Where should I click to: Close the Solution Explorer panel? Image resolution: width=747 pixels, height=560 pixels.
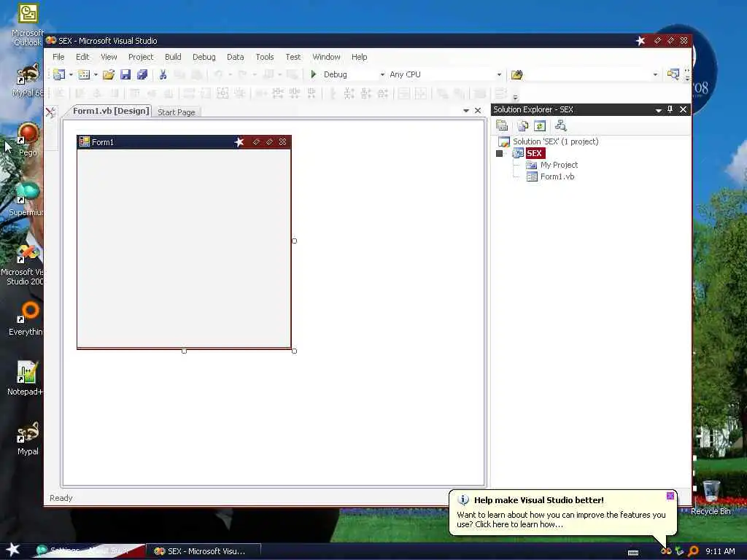[683, 109]
